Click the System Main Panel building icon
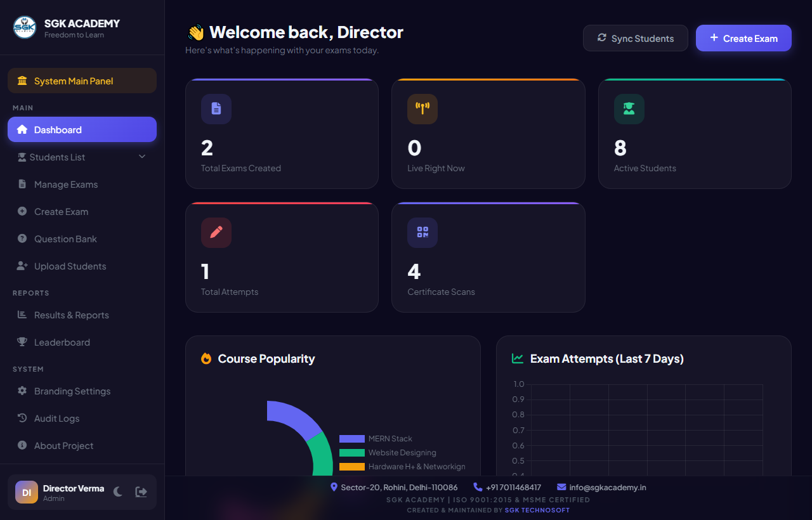The width and height of the screenshot is (812, 520). pos(23,81)
